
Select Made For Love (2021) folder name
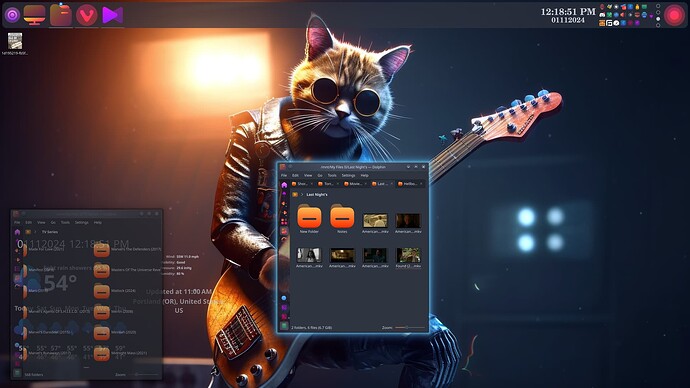click(46, 249)
